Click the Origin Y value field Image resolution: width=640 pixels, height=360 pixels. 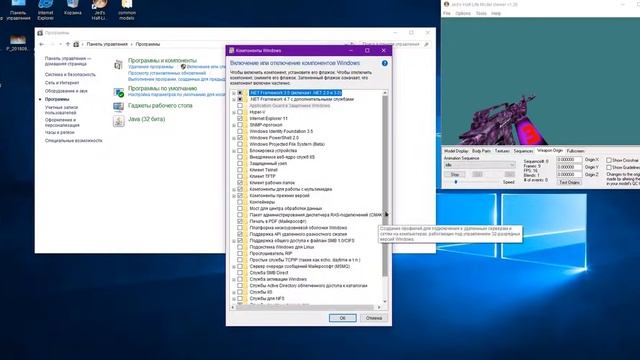pyautogui.click(x=569, y=167)
